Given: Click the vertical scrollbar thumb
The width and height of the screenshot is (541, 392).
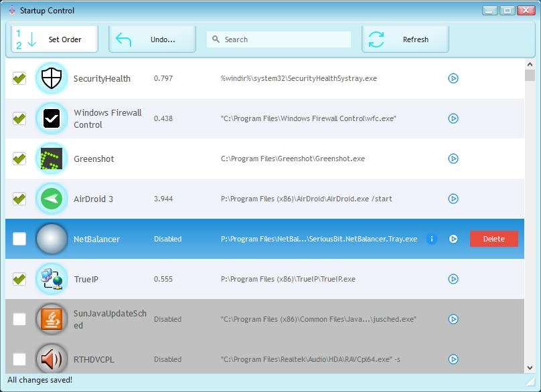Looking at the screenshot, I should (530, 76).
